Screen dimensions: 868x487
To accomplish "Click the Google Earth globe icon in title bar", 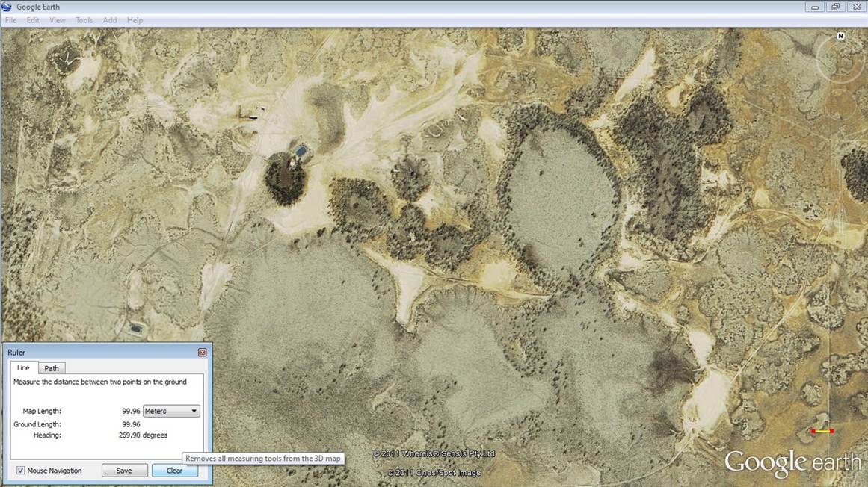I will point(7,6).
